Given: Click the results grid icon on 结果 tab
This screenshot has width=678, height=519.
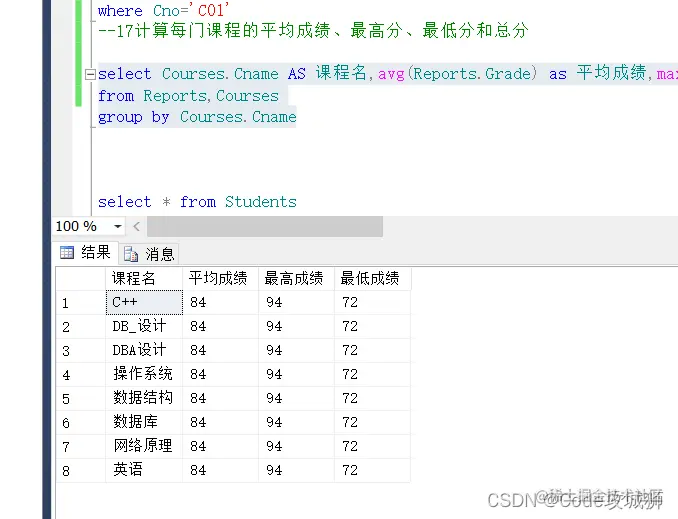Looking at the screenshot, I should pos(67,253).
